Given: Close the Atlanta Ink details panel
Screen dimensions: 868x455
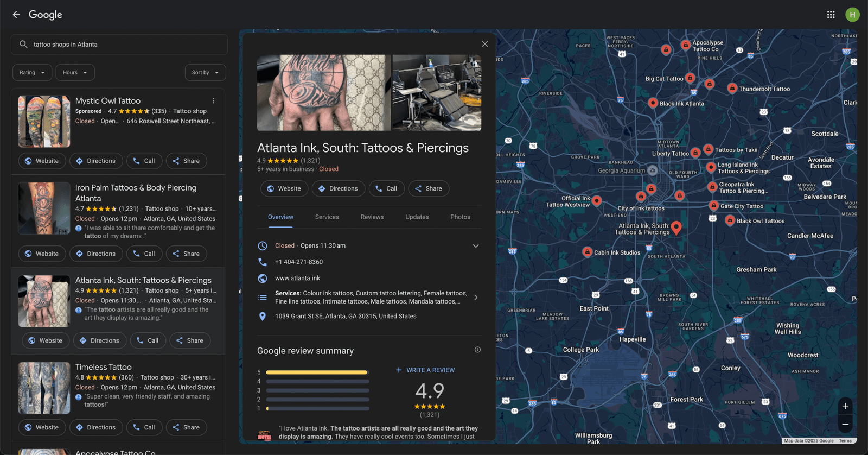Looking at the screenshot, I should pyautogui.click(x=485, y=44).
